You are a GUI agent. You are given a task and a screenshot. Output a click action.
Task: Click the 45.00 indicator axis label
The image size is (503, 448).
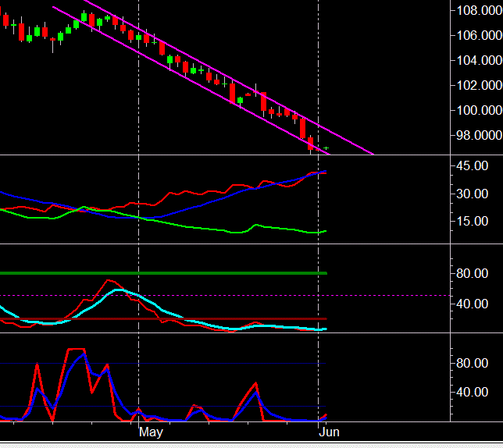[x=472, y=166]
